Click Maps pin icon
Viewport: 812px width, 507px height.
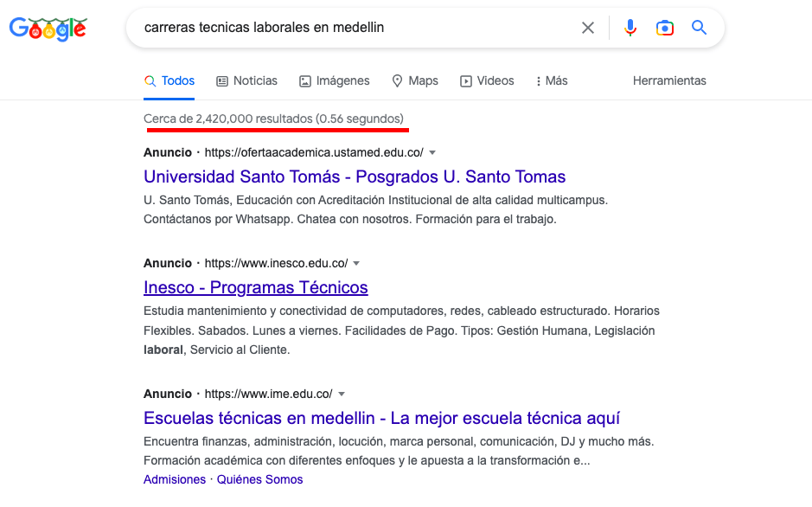click(397, 81)
